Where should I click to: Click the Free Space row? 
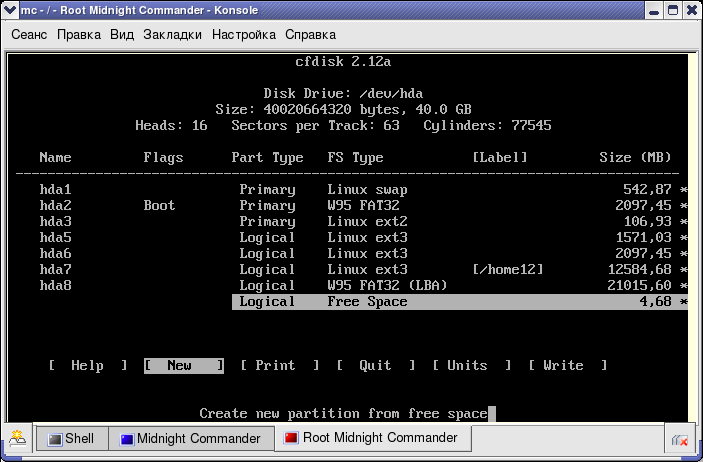[460, 301]
